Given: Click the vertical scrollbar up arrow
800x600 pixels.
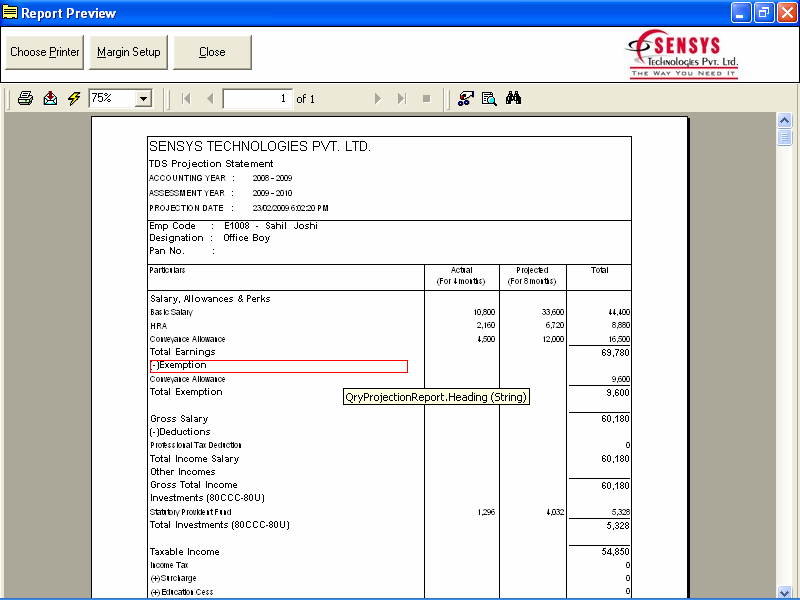Looking at the screenshot, I should [x=784, y=120].
